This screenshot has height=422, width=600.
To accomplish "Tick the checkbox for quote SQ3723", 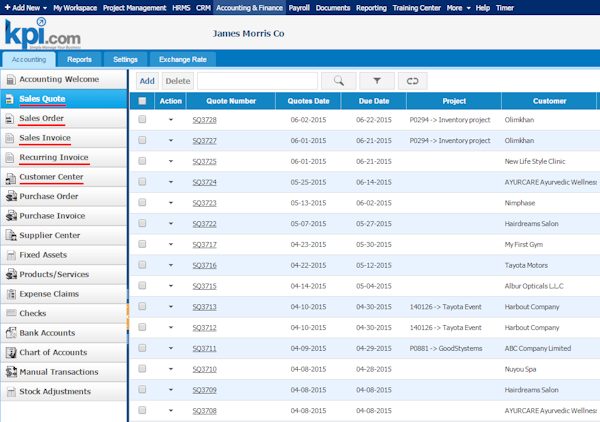I will point(142,202).
